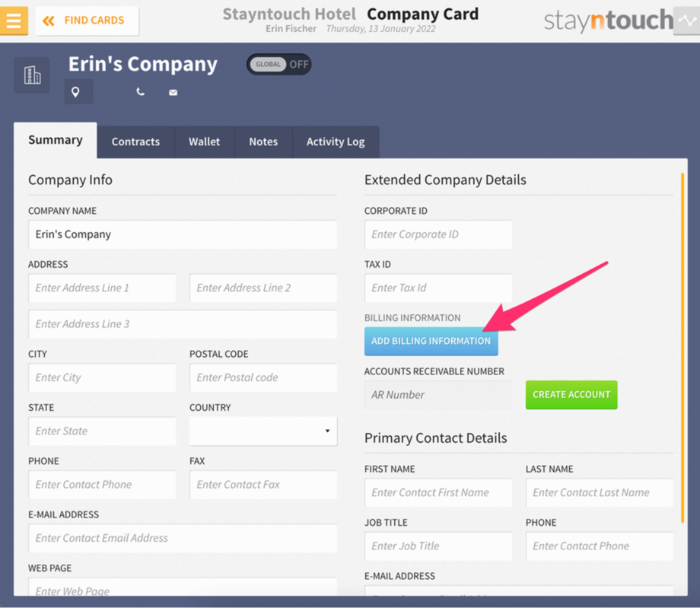Switch to the Summary tab
The height and width of the screenshot is (608, 700).
click(x=56, y=140)
